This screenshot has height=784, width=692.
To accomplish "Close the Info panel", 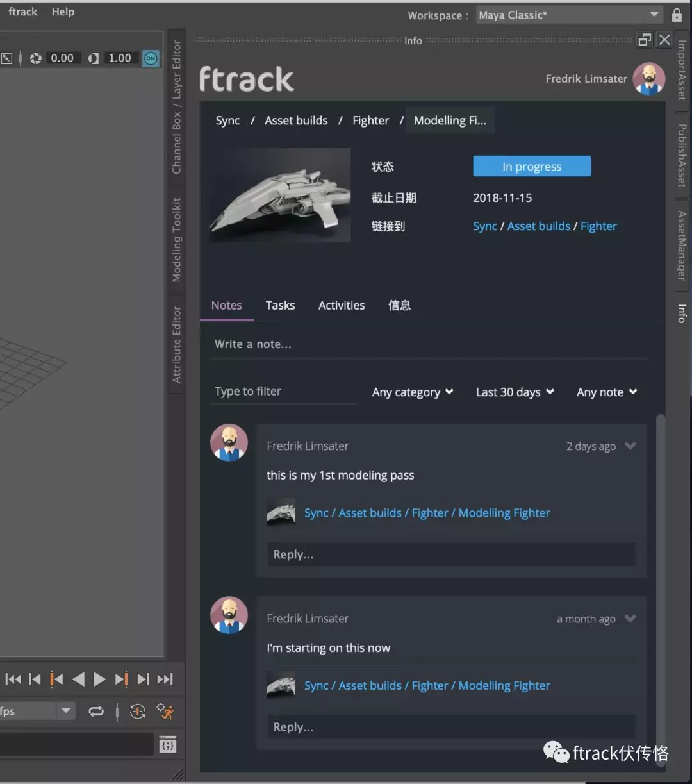I will coord(665,40).
